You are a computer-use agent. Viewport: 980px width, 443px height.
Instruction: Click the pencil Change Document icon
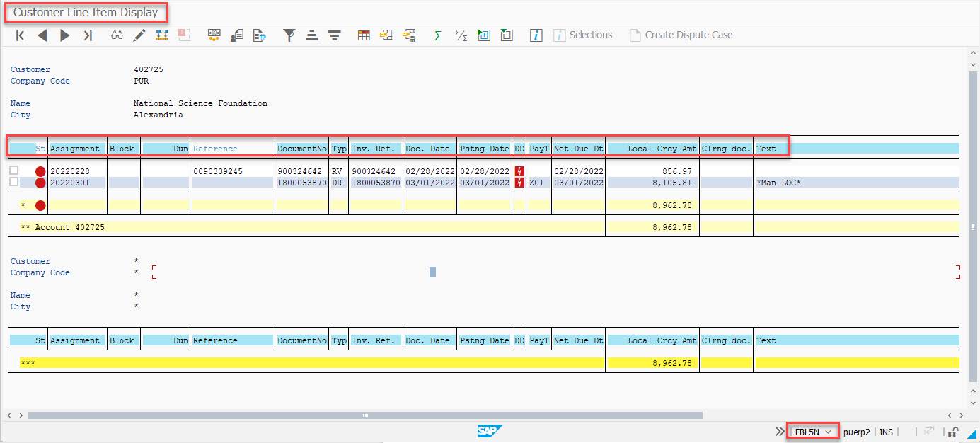[139, 35]
